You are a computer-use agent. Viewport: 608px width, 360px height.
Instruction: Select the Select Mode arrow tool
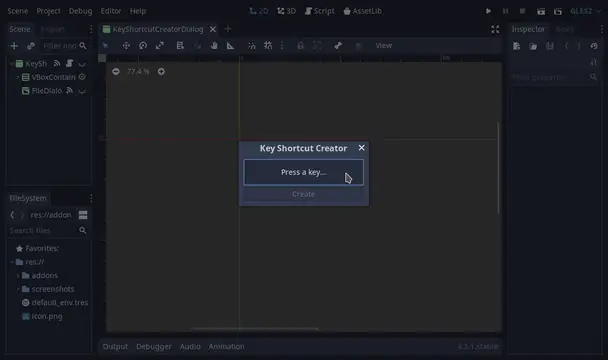pos(105,46)
